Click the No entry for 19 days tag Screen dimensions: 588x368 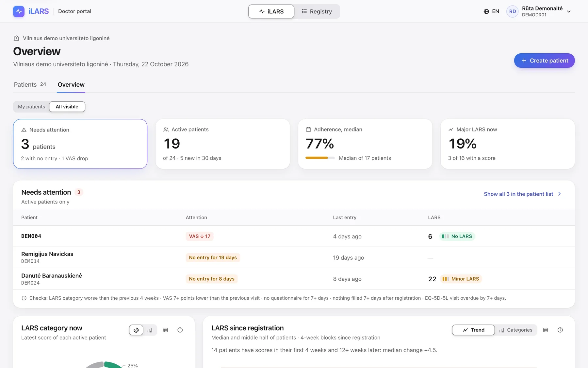pos(213,257)
